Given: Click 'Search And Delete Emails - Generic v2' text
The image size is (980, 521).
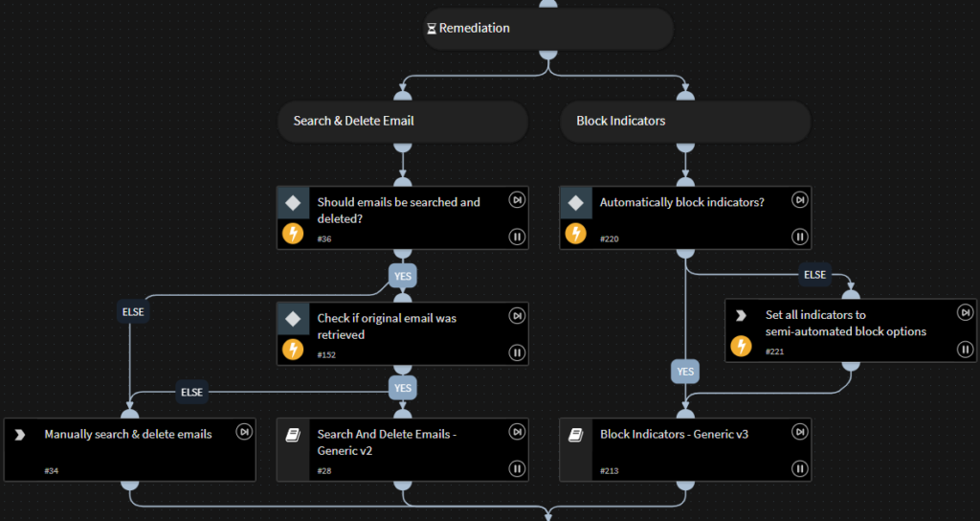Looking at the screenshot, I should [387, 442].
